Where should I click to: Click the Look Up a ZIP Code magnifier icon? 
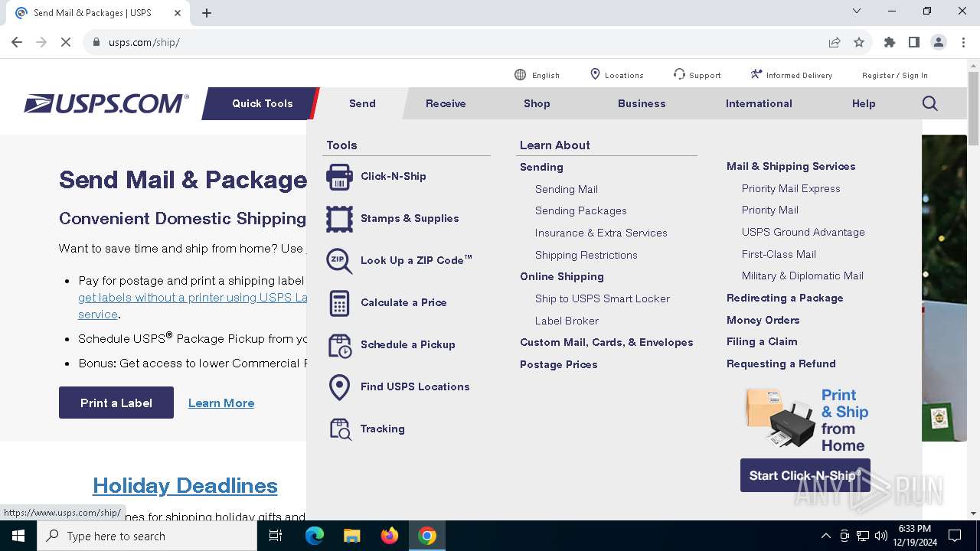[x=339, y=261]
